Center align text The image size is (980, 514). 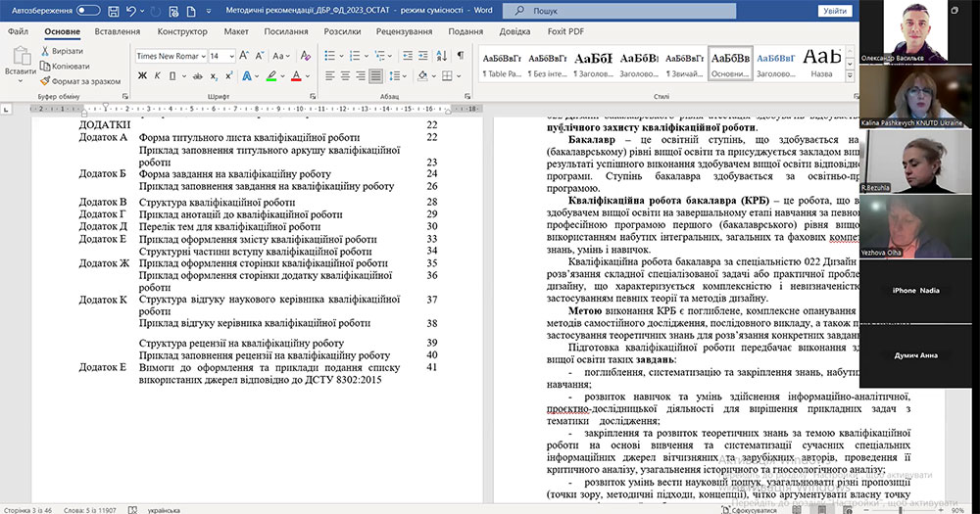pyautogui.click(x=345, y=75)
